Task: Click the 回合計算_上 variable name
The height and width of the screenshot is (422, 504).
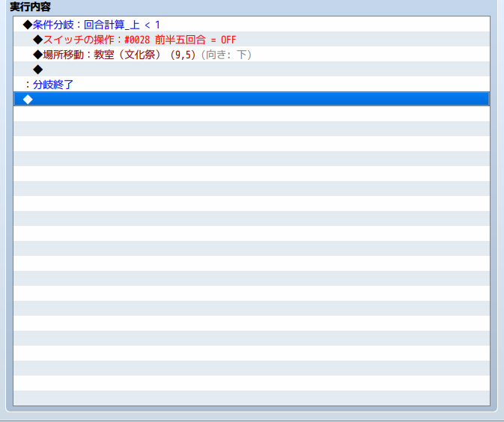Action: [112, 25]
